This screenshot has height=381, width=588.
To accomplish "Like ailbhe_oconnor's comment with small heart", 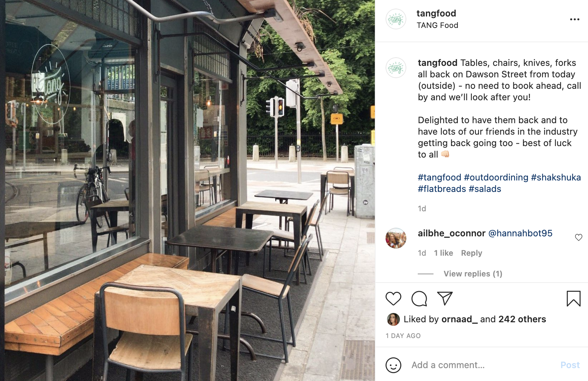I will pos(579,237).
